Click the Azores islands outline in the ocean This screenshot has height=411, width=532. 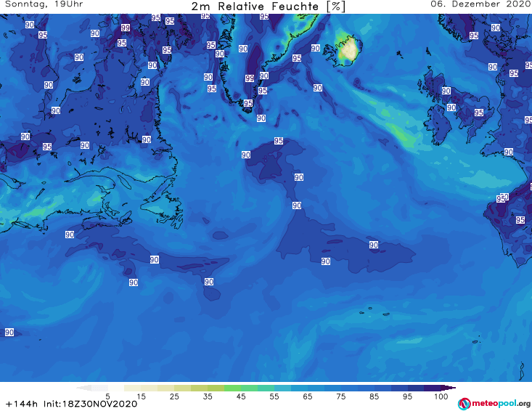[x=375, y=312]
